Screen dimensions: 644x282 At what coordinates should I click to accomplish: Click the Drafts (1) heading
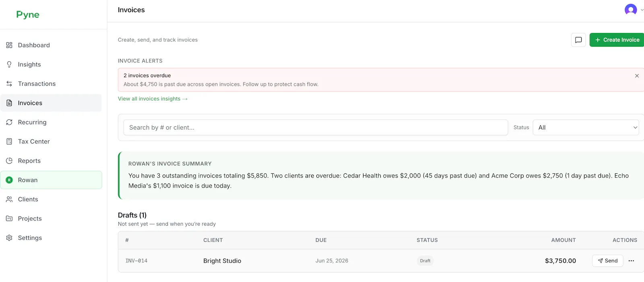(x=132, y=215)
